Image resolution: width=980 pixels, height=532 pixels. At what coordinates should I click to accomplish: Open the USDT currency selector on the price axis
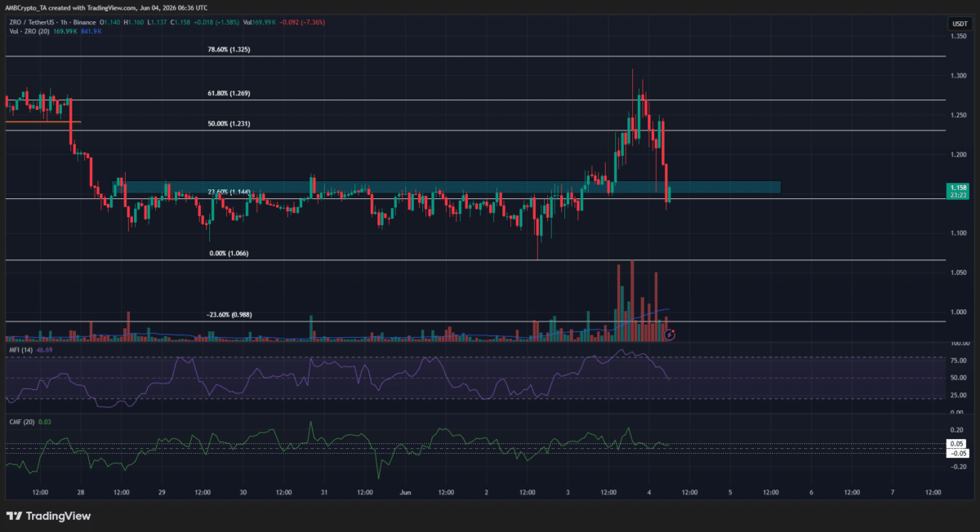pos(960,24)
